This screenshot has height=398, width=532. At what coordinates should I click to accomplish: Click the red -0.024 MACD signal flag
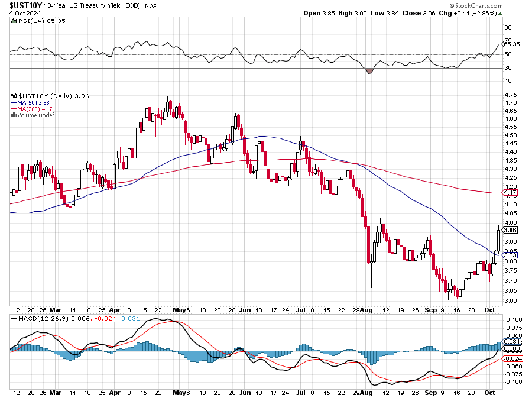pos(512,358)
